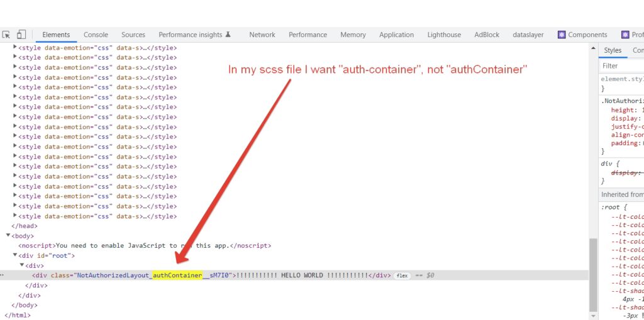Click the ellipsis beside the selected div row
Screen dimensions: 644x320
pyautogui.click(x=3, y=275)
